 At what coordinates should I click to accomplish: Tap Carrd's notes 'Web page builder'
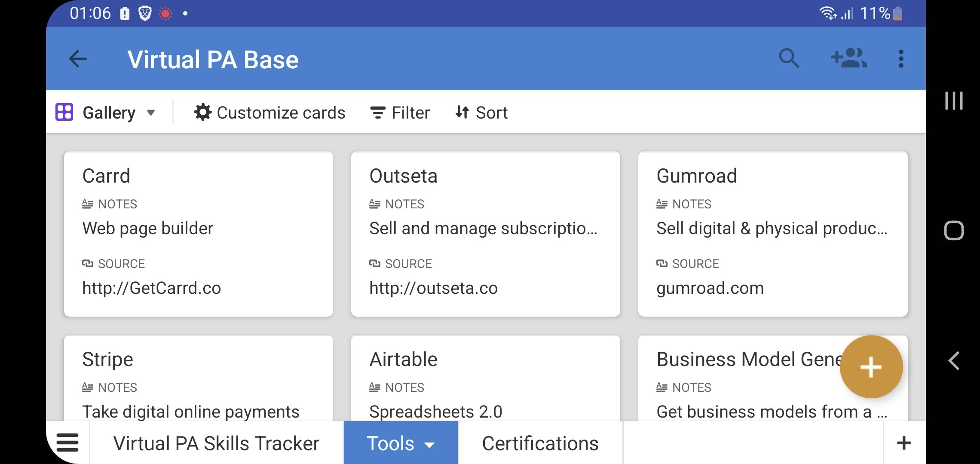pos(148,228)
